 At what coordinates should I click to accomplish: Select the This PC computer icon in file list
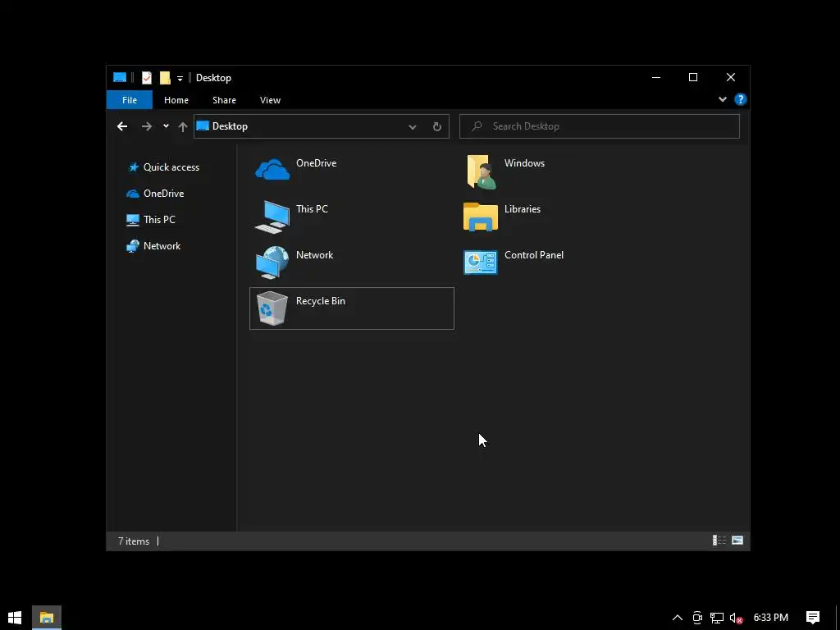click(x=272, y=217)
